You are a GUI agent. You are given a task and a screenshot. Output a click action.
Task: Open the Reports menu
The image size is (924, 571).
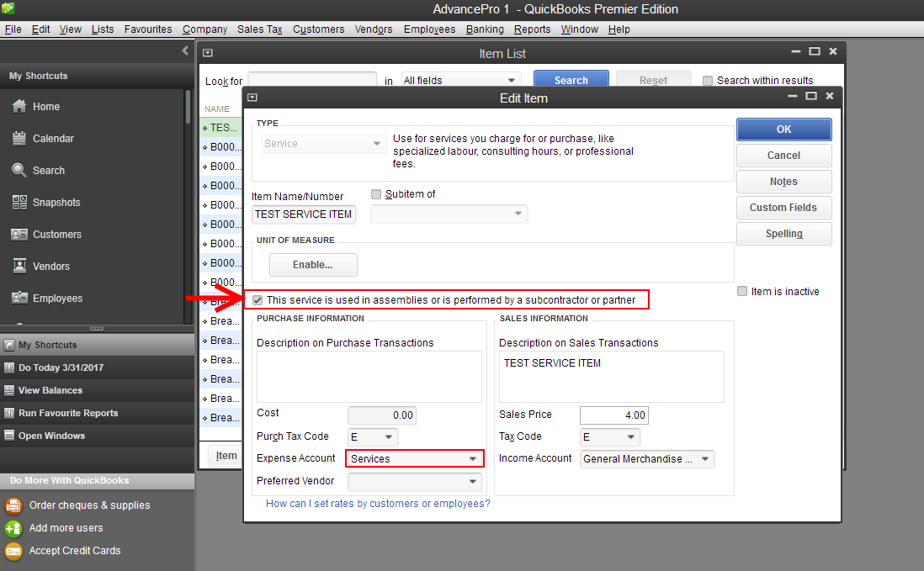pos(532,29)
